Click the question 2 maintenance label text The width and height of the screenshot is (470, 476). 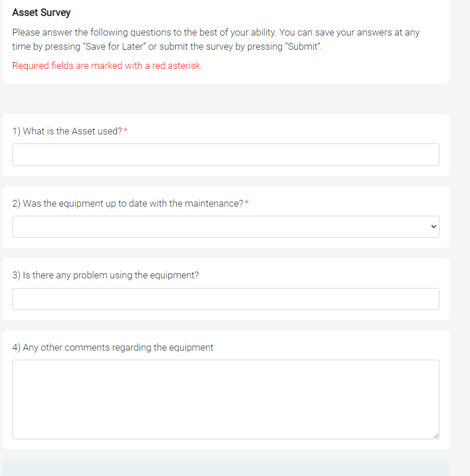pyautogui.click(x=128, y=203)
